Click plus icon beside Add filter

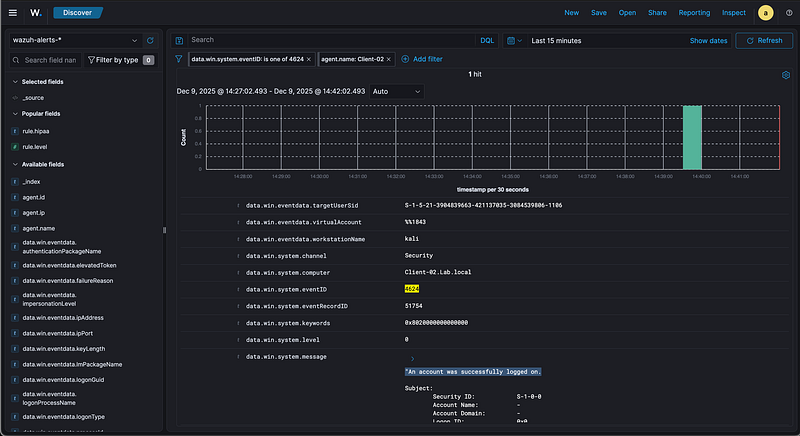405,59
